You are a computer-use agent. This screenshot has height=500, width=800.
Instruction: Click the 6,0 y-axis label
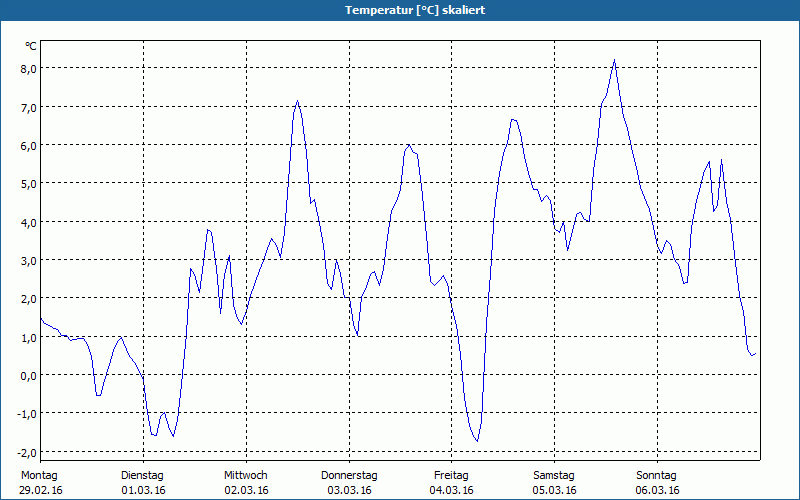click(x=28, y=146)
